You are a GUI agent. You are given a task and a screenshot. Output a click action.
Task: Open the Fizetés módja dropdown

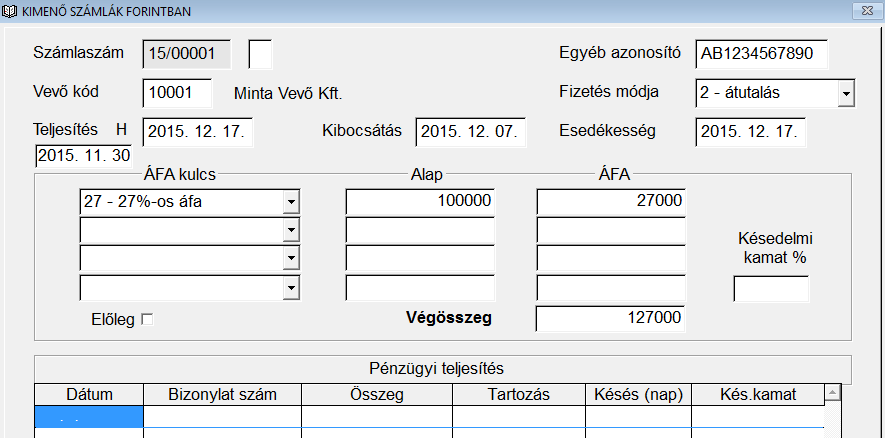(845, 93)
